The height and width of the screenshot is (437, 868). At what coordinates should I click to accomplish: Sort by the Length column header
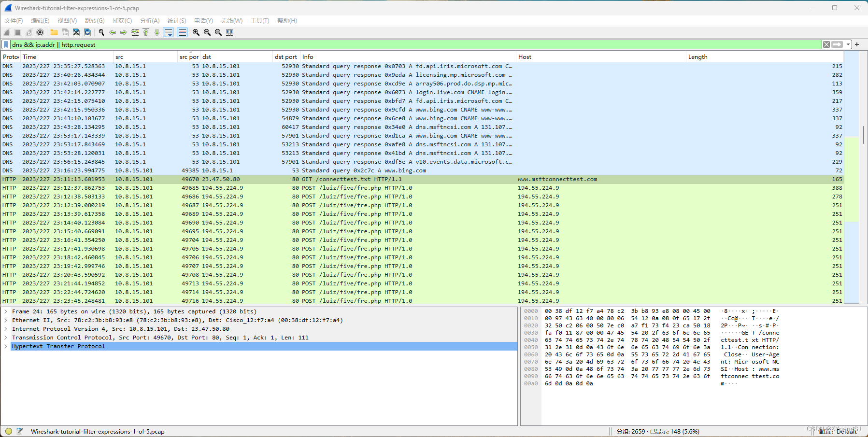[x=765, y=56]
